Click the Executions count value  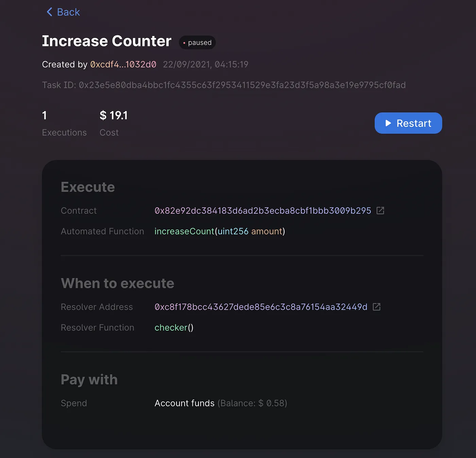45,116
